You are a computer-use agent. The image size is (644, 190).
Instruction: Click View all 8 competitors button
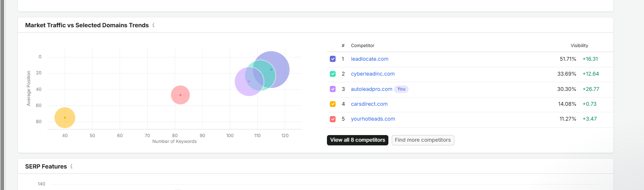pyautogui.click(x=357, y=140)
